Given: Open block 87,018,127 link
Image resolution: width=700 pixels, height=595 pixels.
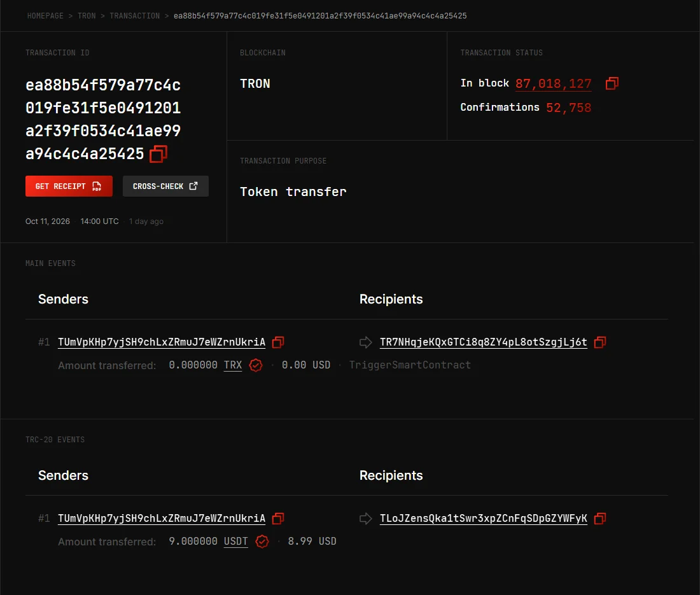Looking at the screenshot, I should 553,84.
